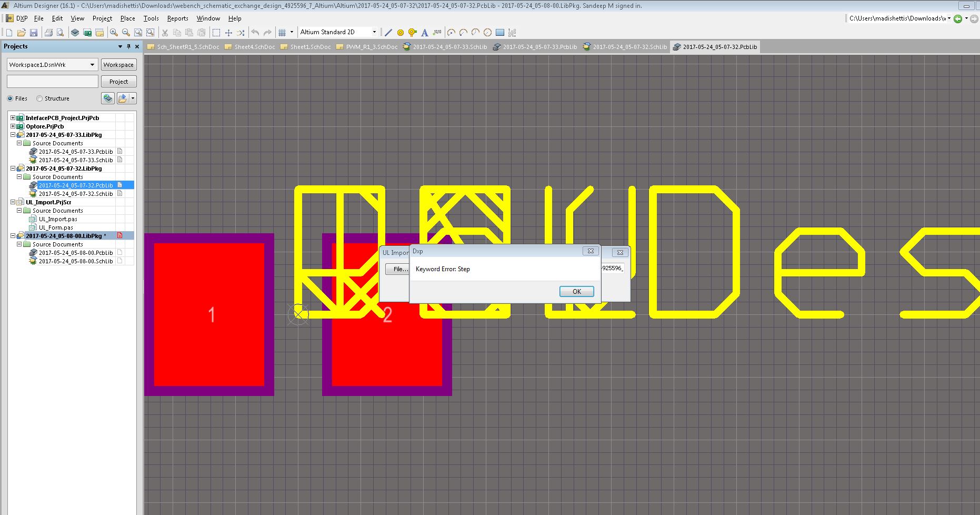980x515 pixels.
Task: Expand the IntefacePCB_Project.PrjPcb tree node
Action: (13, 118)
